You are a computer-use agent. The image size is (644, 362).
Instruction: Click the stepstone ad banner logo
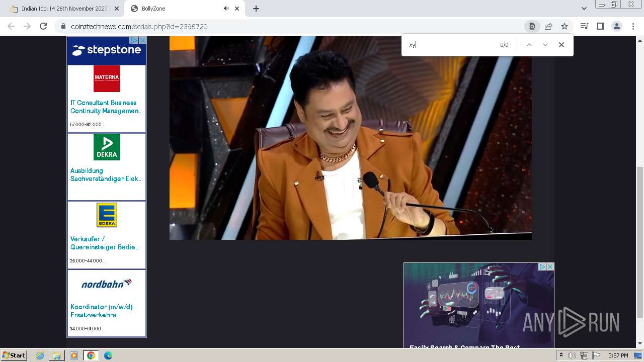coord(107,50)
